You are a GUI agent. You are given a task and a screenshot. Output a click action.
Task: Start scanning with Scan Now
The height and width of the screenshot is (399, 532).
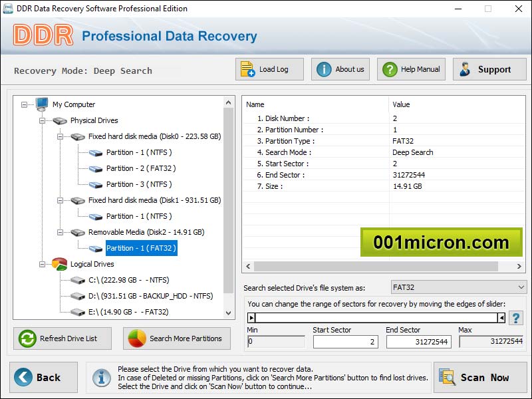(480, 377)
